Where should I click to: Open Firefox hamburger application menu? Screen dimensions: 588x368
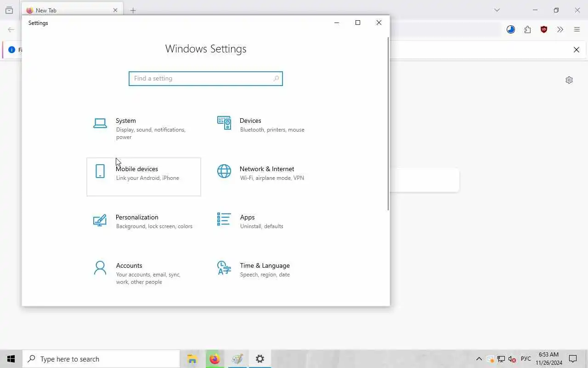click(x=577, y=29)
